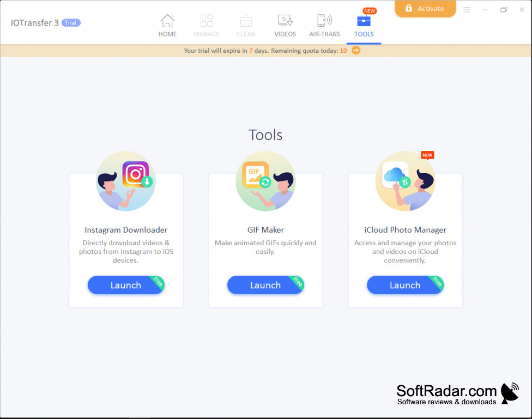Viewport: 532px width, 419px height.
Task: Select the CLEAN broom icon
Action: point(246,21)
